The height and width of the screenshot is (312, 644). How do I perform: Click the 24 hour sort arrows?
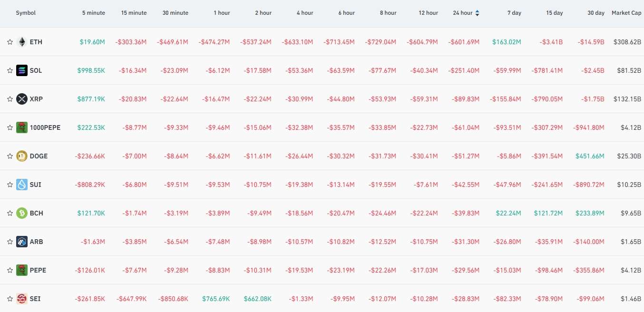click(477, 13)
